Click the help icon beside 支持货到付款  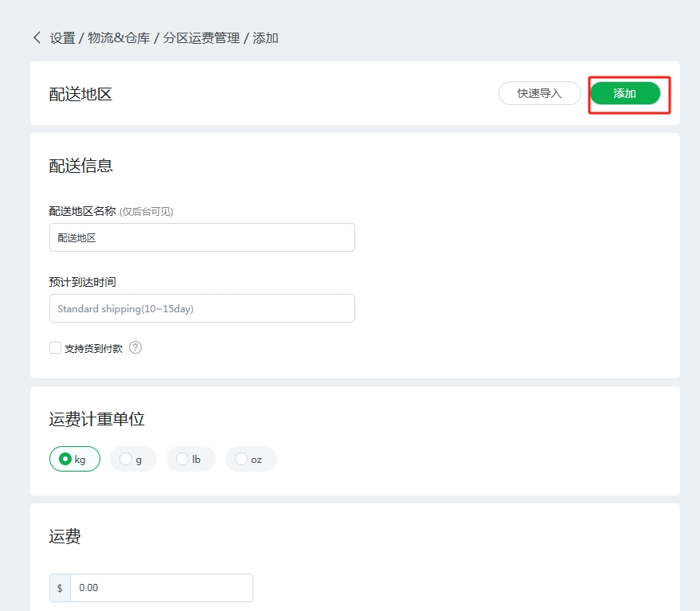pos(135,347)
